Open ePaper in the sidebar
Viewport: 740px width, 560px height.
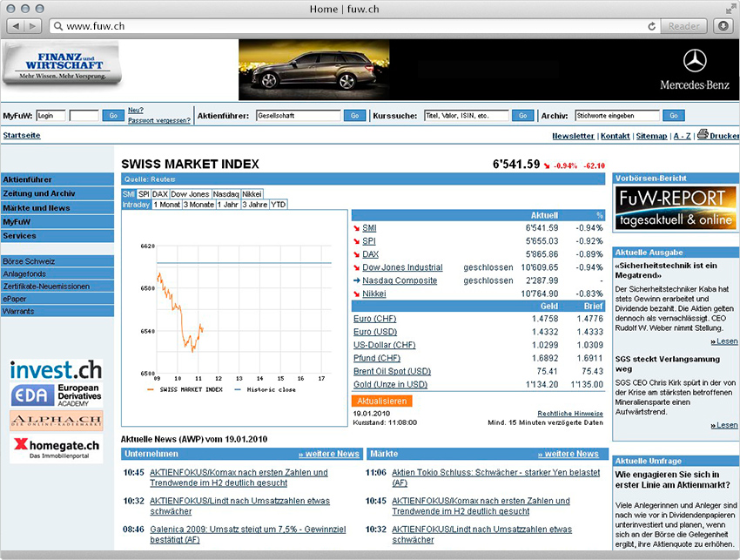click(57, 299)
